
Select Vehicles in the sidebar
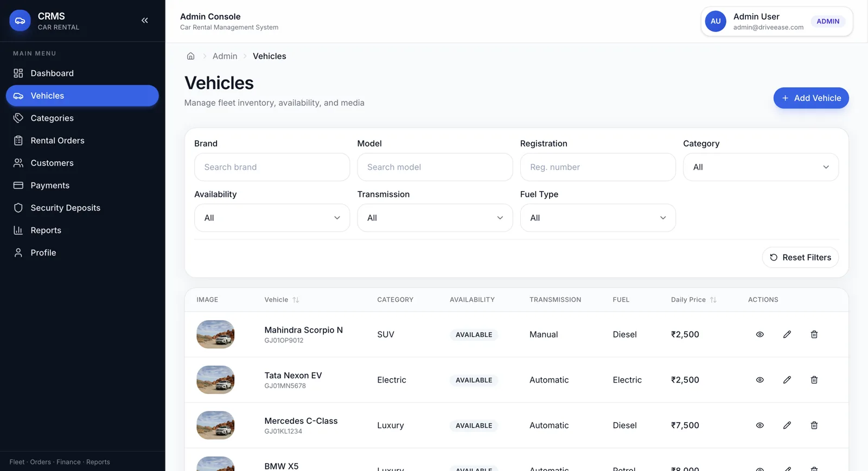click(x=82, y=96)
